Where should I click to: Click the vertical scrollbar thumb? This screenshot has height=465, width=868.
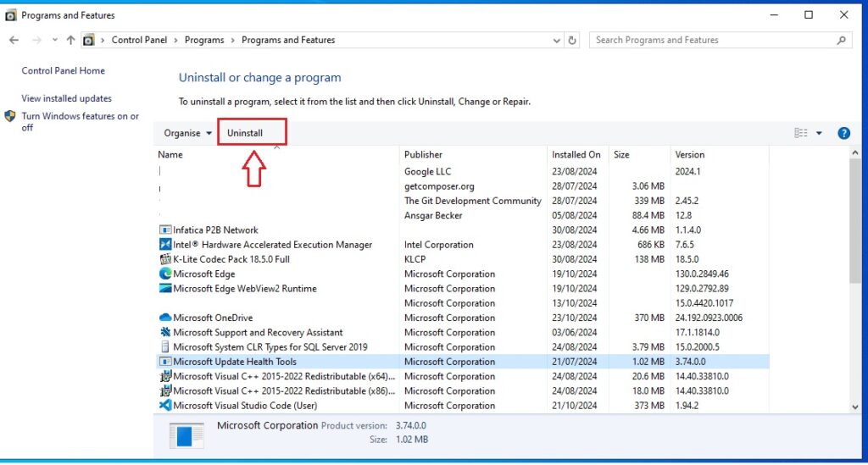pyautogui.click(x=854, y=221)
